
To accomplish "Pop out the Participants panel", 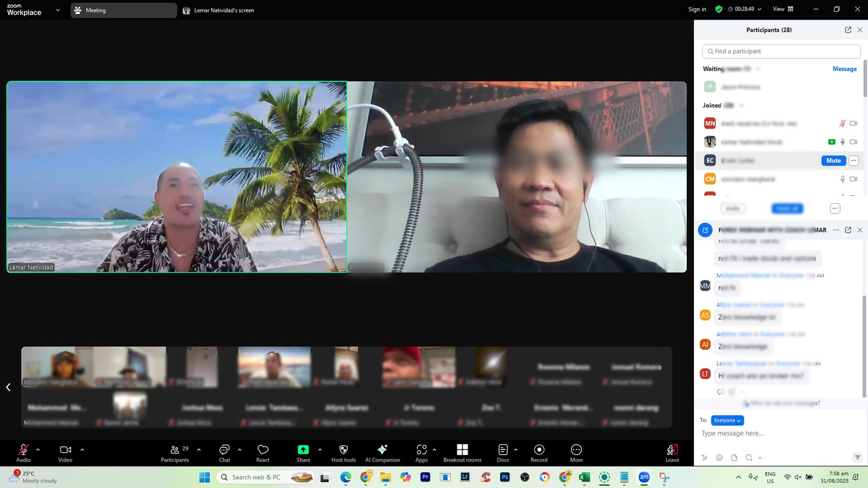I will [848, 30].
